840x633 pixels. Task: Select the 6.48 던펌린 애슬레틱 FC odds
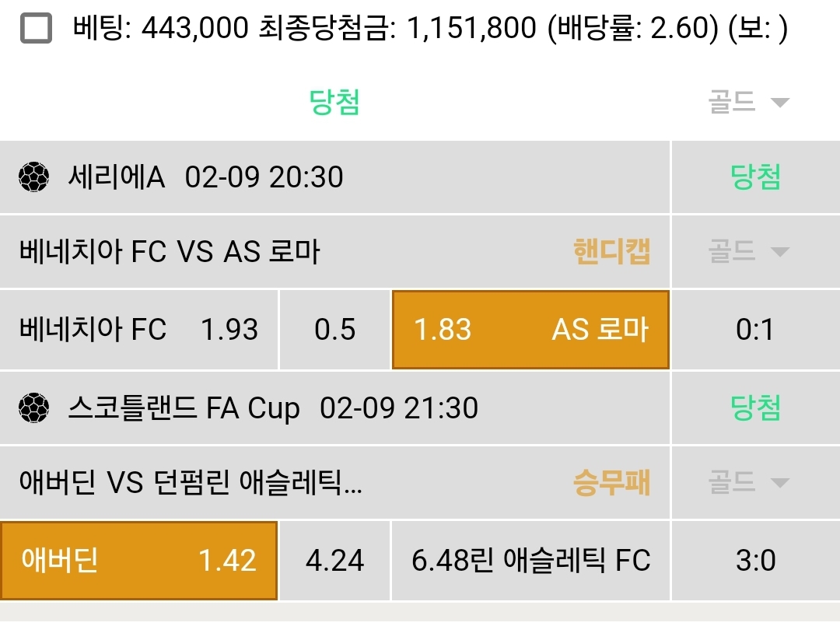click(x=530, y=561)
